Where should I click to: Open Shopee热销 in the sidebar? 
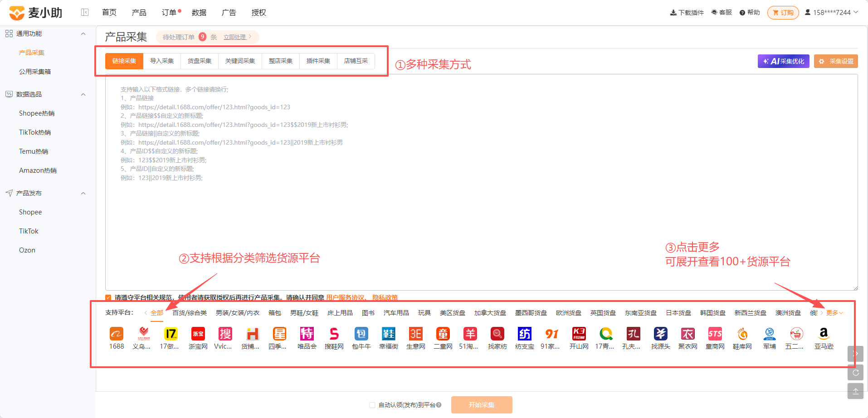click(37, 113)
